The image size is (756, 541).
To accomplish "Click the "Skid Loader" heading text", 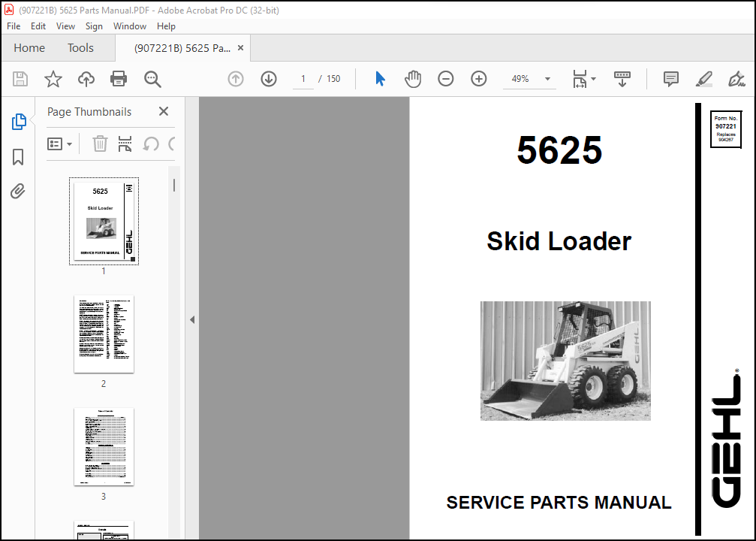I will click(x=559, y=241).
